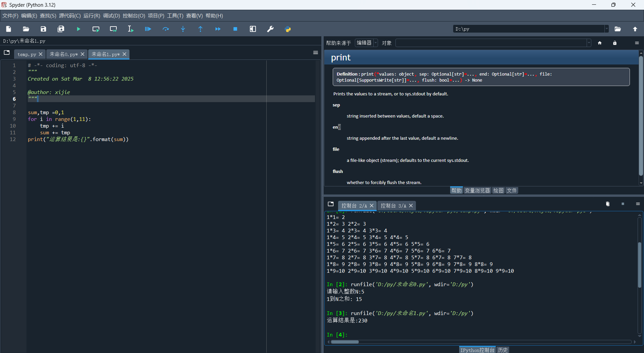Open the PYTHONPATH manager Python icon
Viewport: 644px width, 353px height.
[x=288, y=29]
